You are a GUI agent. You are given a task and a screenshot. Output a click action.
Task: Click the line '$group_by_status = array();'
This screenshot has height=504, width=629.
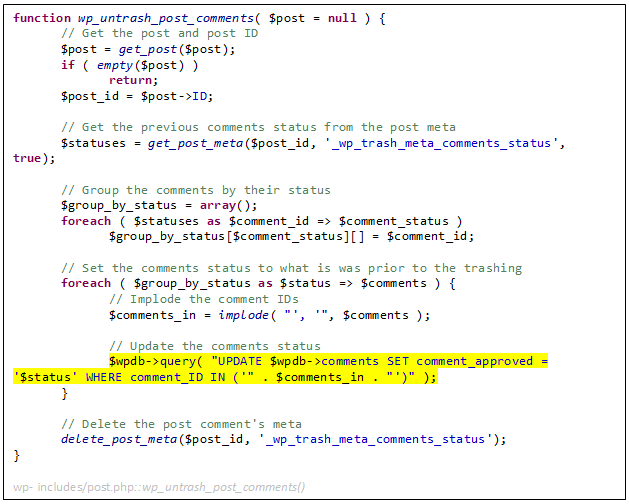pos(159,205)
